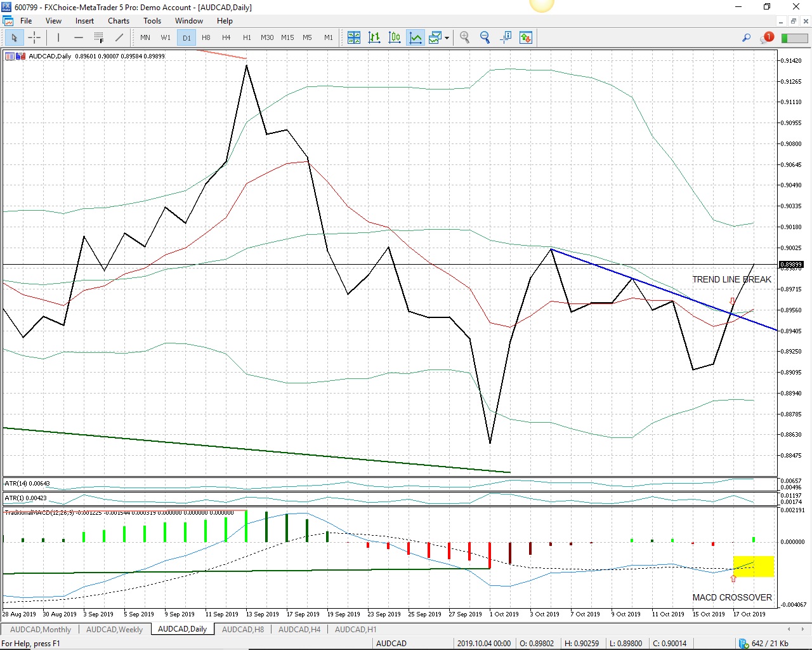Click the TREND LINE BREAK text label
Viewport: 812px width, 650px height.
pyautogui.click(x=731, y=279)
